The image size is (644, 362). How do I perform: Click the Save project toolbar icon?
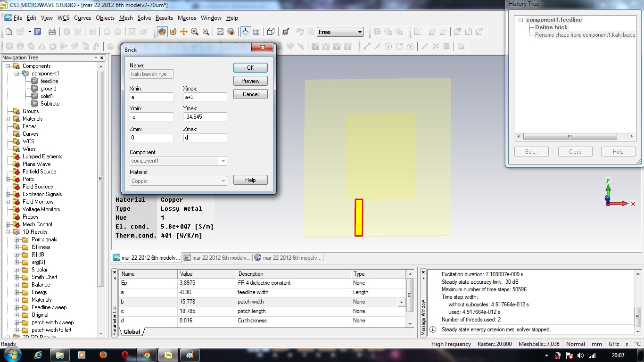click(x=38, y=32)
